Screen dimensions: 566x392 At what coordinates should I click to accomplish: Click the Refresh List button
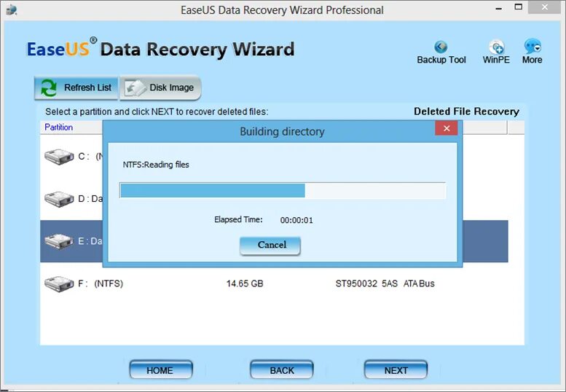point(76,87)
